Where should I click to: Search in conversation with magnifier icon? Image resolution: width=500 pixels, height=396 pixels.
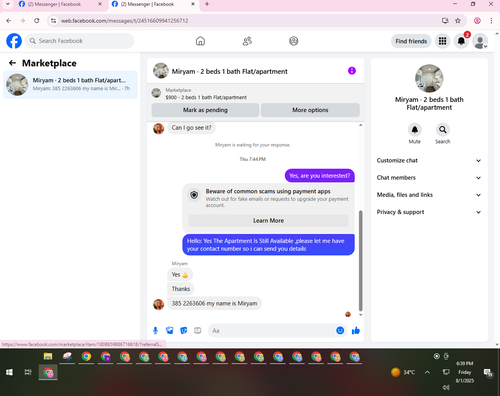443,130
